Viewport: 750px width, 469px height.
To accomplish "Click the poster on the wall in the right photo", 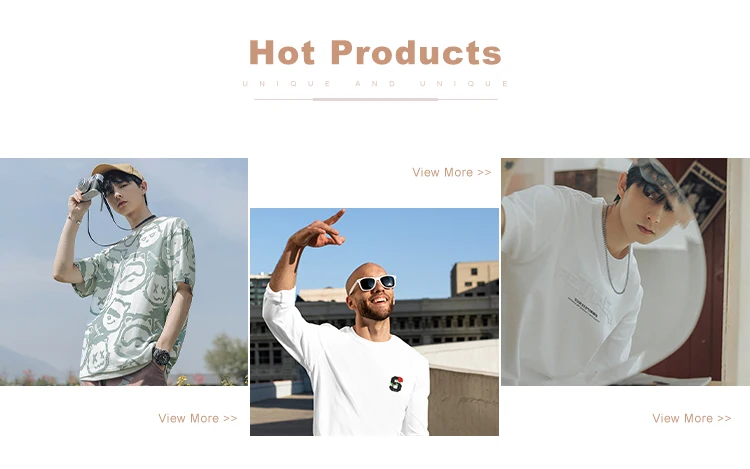I will tap(701, 194).
